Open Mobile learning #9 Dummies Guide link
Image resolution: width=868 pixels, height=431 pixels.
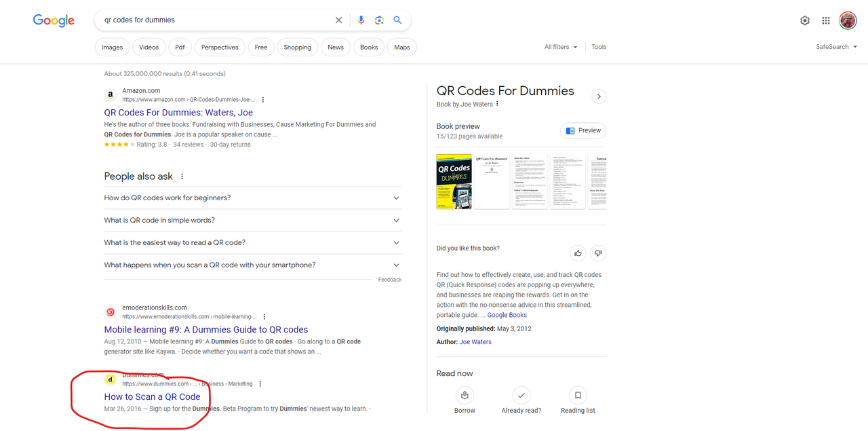click(206, 330)
